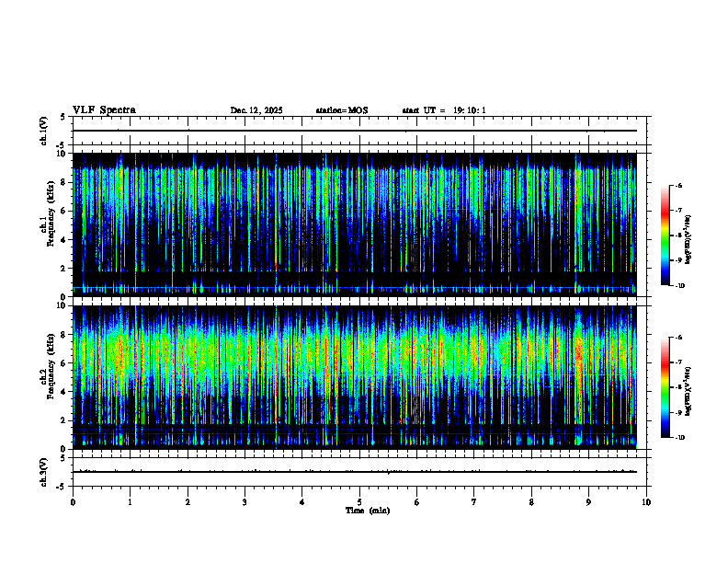Click the ch.1 spectrogram color bar
Image resolution: width=728 pixels, height=563 pixels.
665,236
